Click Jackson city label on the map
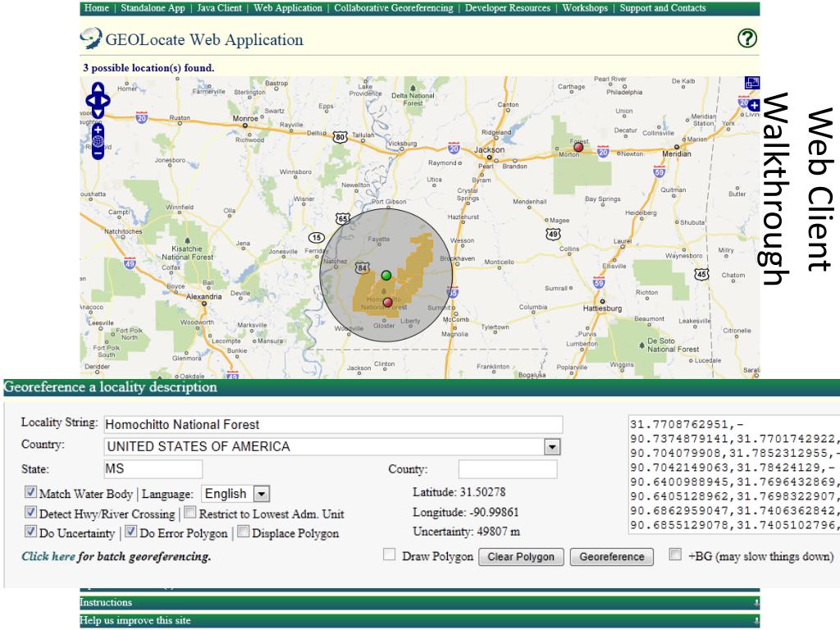 tap(489, 150)
